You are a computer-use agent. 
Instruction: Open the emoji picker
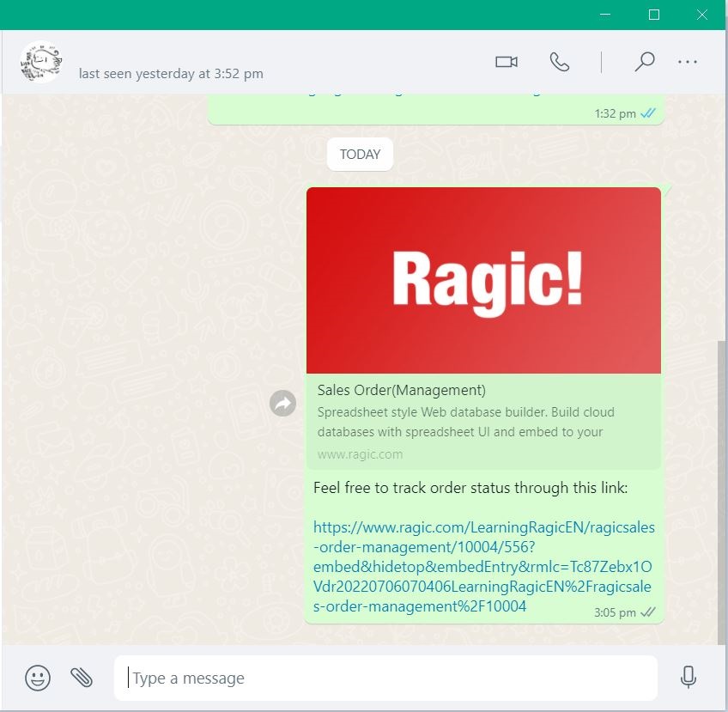point(38,678)
